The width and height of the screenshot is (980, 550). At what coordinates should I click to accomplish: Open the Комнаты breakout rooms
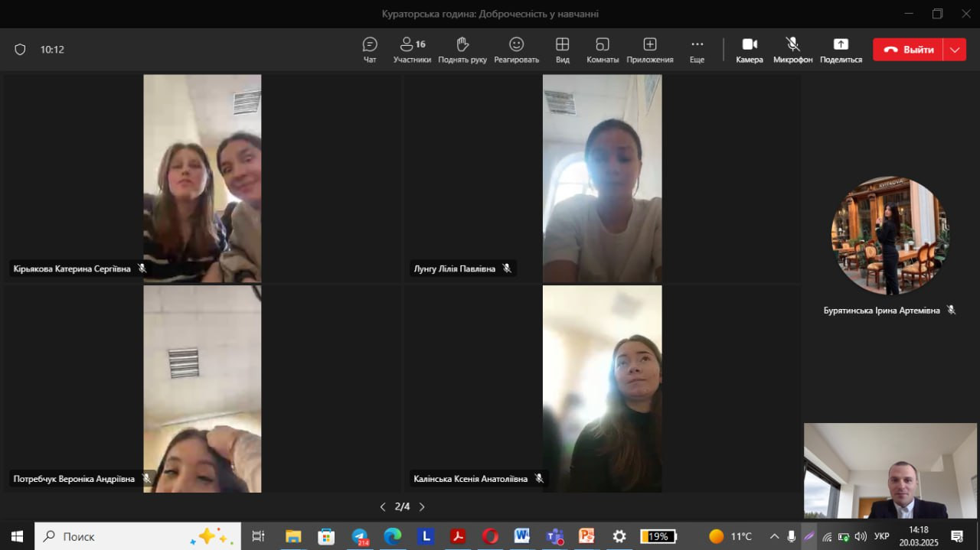pos(603,50)
